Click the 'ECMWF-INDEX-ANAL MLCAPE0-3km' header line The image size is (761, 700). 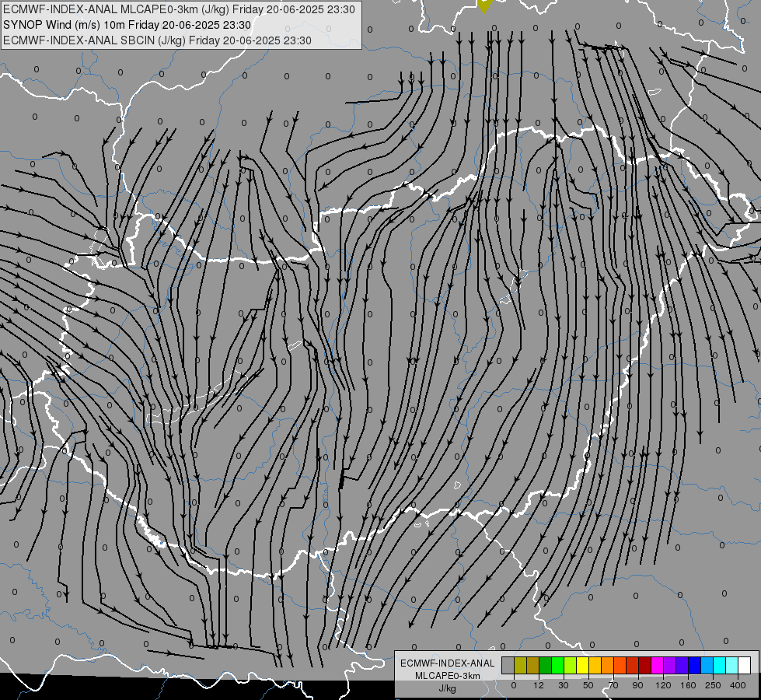click(x=179, y=9)
